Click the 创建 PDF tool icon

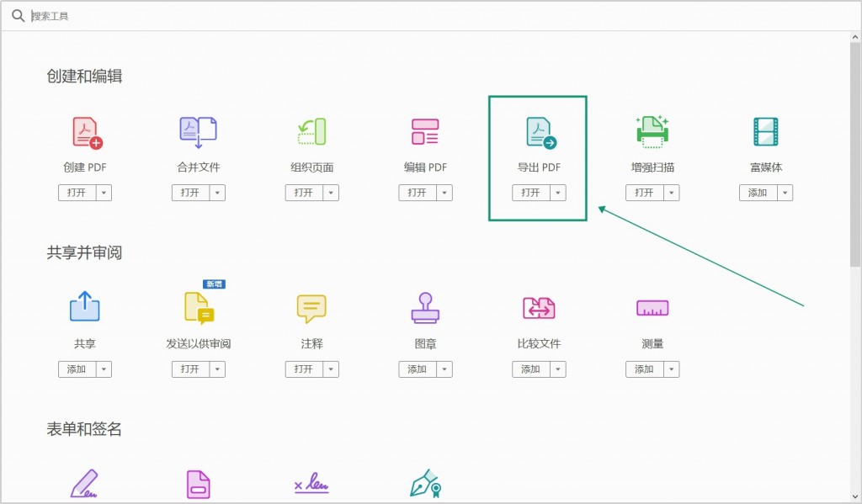click(x=88, y=133)
